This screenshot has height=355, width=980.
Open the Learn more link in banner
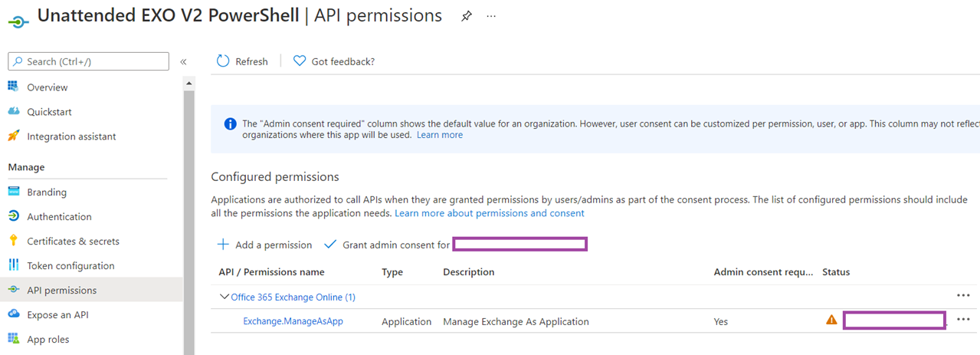(x=440, y=135)
